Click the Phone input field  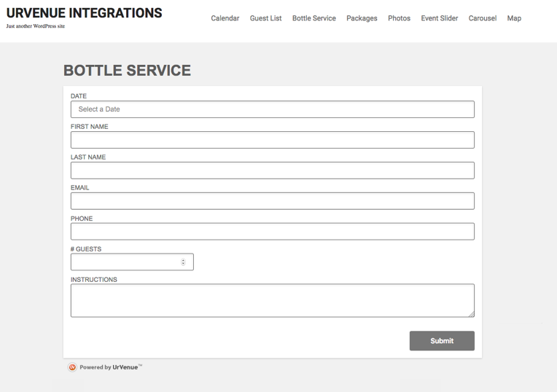pyautogui.click(x=272, y=232)
